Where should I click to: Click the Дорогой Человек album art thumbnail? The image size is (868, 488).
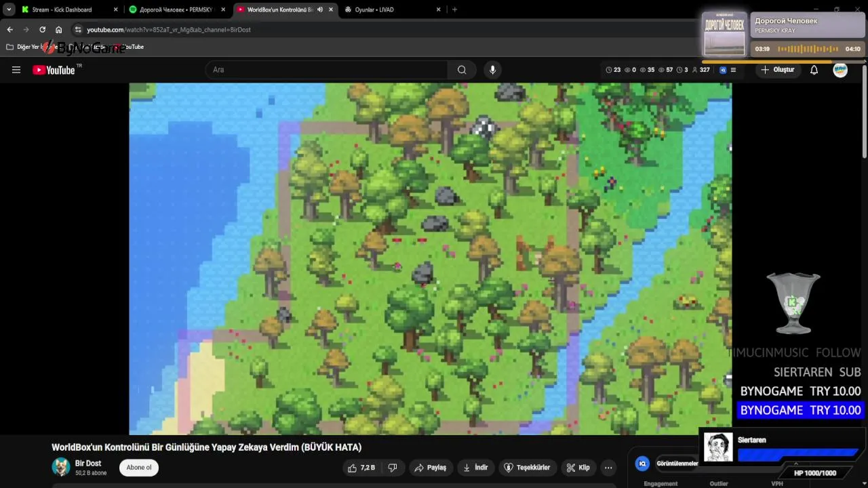tap(724, 33)
